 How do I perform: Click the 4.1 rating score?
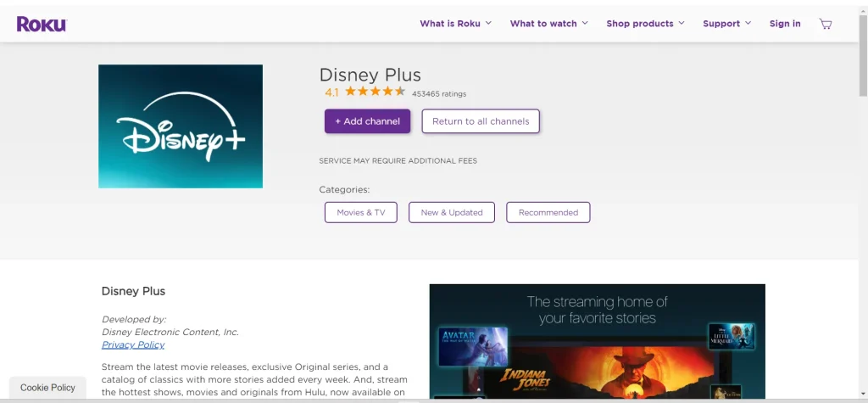pyautogui.click(x=331, y=92)
